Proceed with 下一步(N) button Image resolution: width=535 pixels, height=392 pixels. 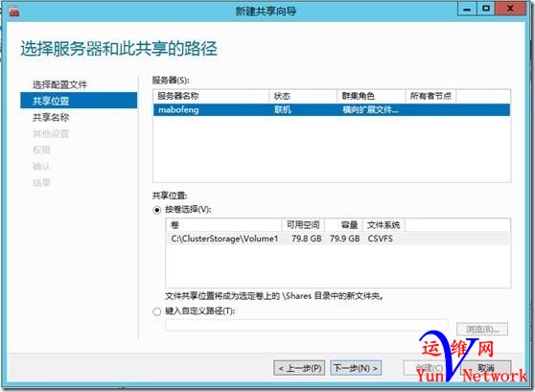coord(356,368)
